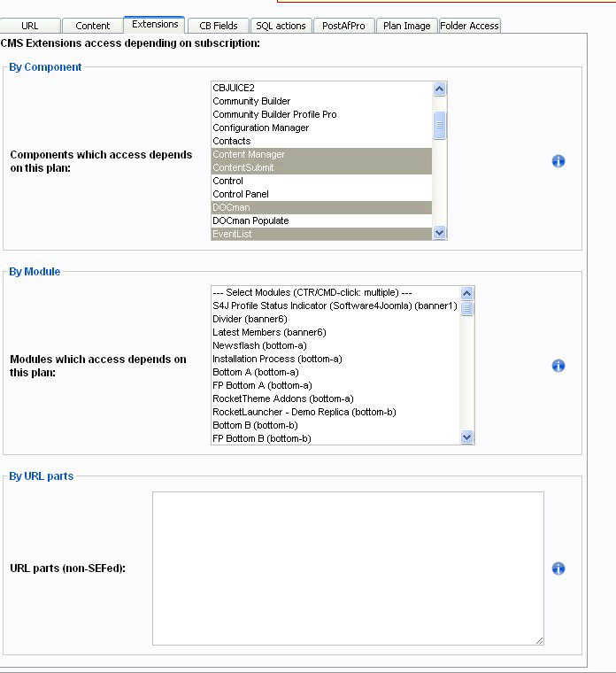The height and width of the screenshot is (673, 616).
Task: Click components list scroll up arrow
Action: (x=439, y=89)
